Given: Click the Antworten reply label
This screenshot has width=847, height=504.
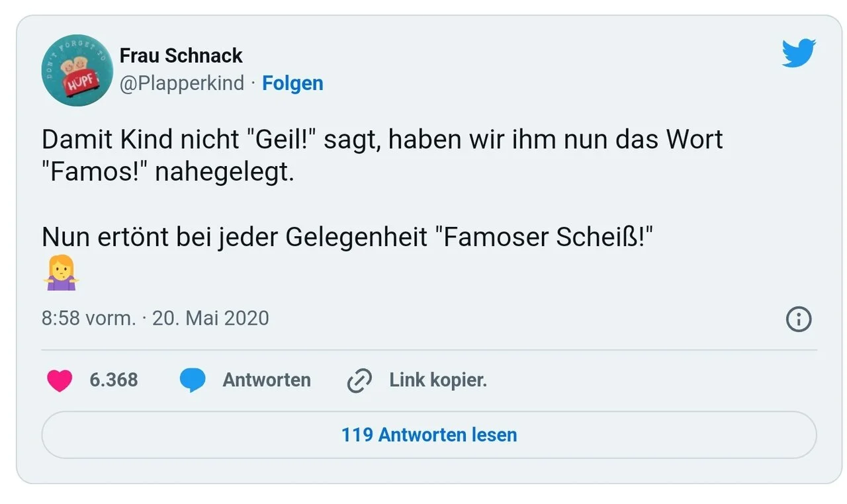Looking at the screenshot, I should click(267, 380).
